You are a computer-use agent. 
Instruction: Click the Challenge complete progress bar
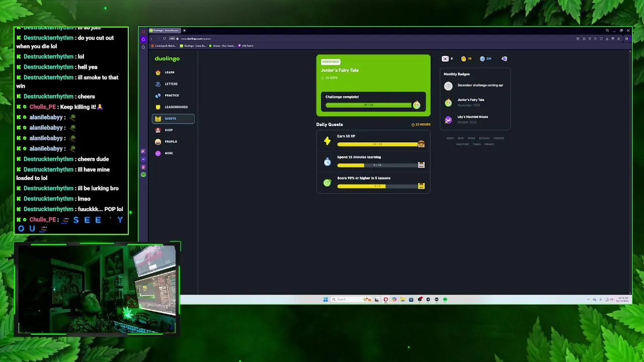click(x=369, y=105)
